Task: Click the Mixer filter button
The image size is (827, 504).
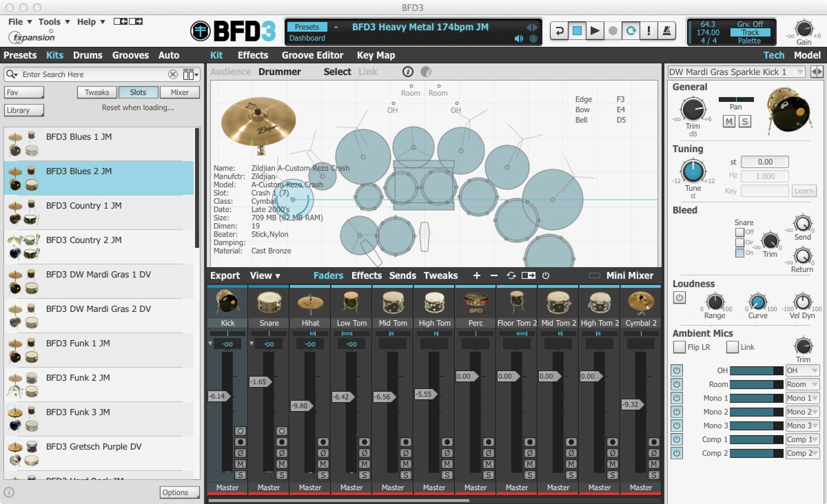Action: click(180, 92)
